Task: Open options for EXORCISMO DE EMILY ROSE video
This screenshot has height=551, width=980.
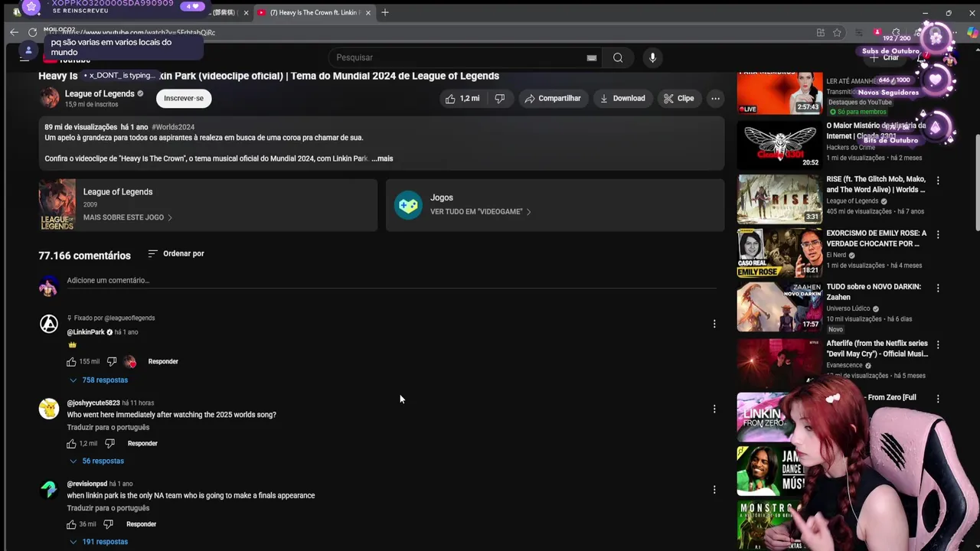Action: 938,234
